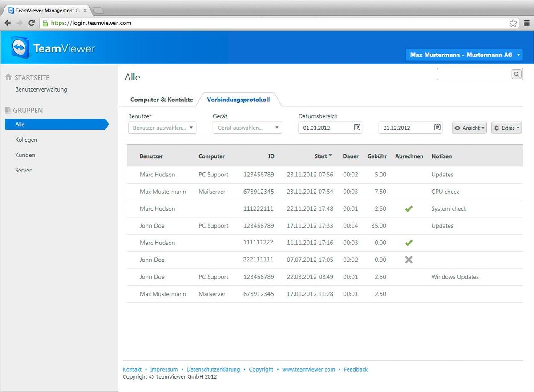
Task: Bookmark the page with the star icon
Action: tap(513, 23)
